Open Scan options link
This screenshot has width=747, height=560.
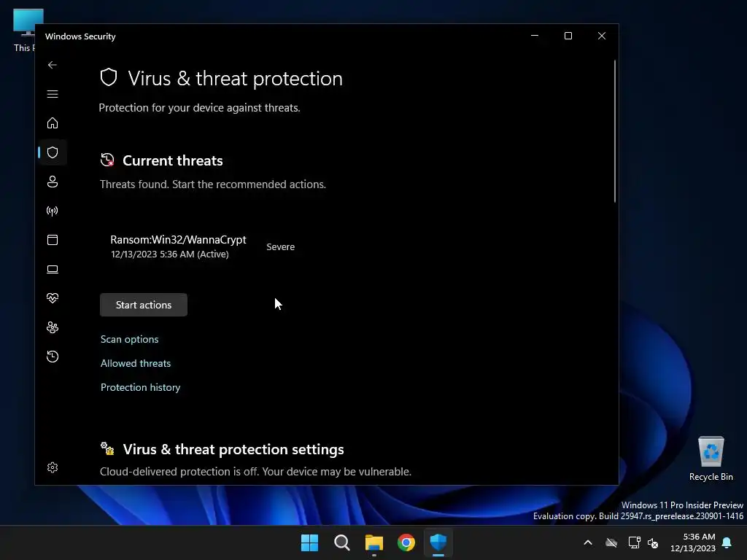(x=130, y=339)
